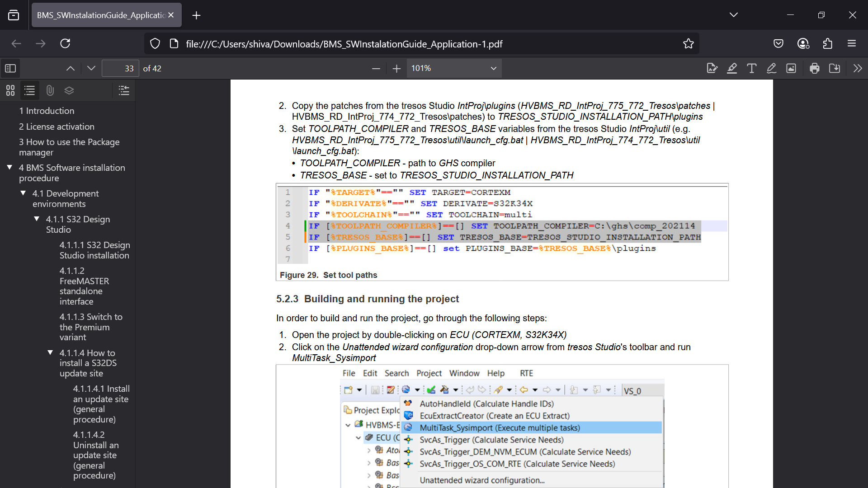The height and width of the screenshot is (488, 868).
Task: Open 1 Introduction outline entry
Action: [47, 111]
